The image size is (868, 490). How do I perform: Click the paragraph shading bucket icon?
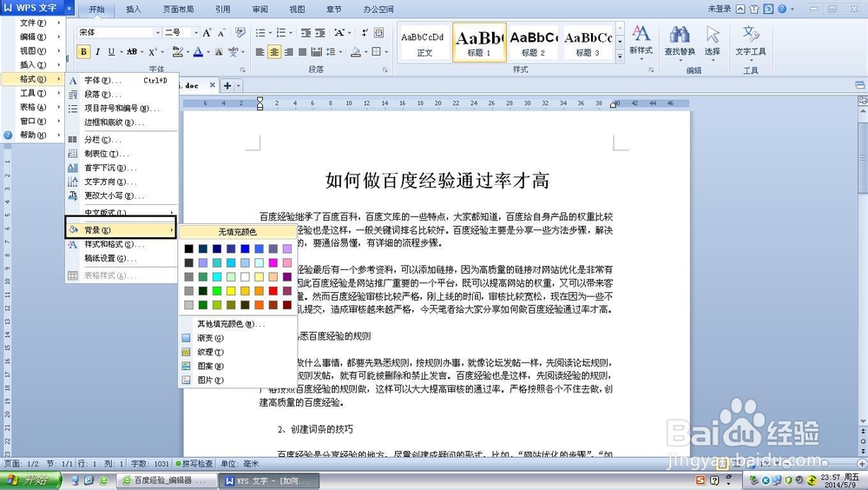click(356, 51)
